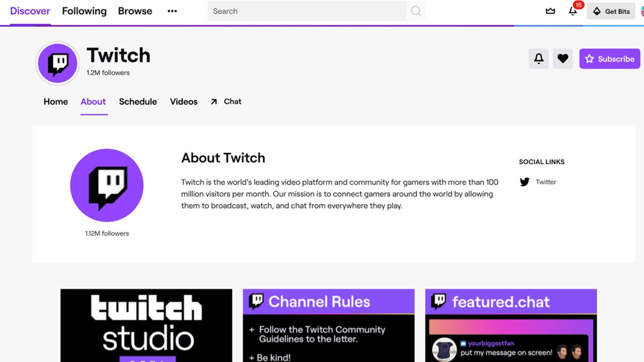The width and height of the screenshot is (644, 362).
Task: Click the SOCIAL LINKS heading
Action: (x=542, y=162)
